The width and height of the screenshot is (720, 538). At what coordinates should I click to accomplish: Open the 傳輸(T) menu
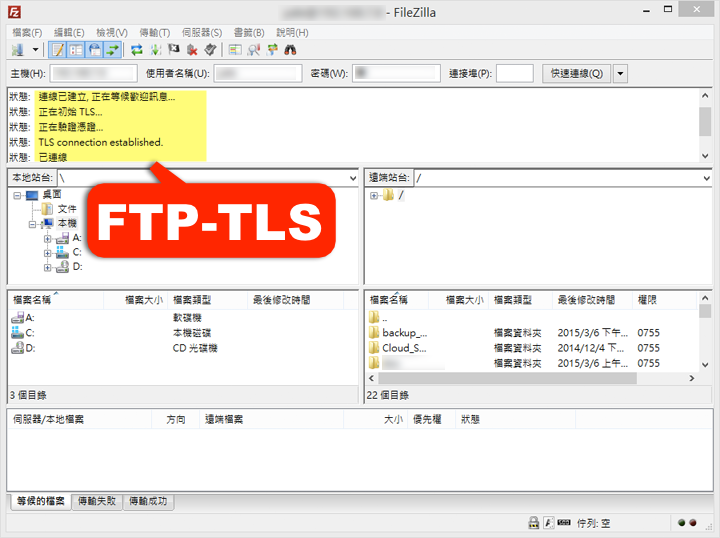(155, 33)
